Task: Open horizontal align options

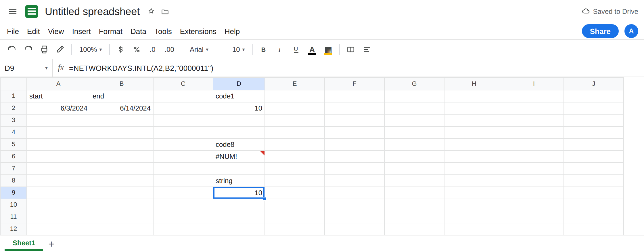Action: [367, 50]
